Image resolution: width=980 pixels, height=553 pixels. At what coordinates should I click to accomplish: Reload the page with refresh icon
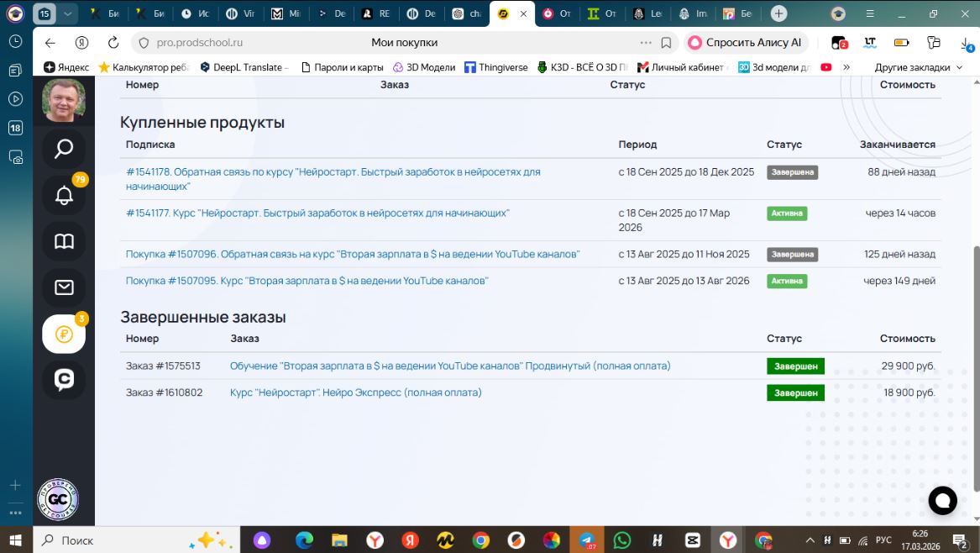(113, 43)
